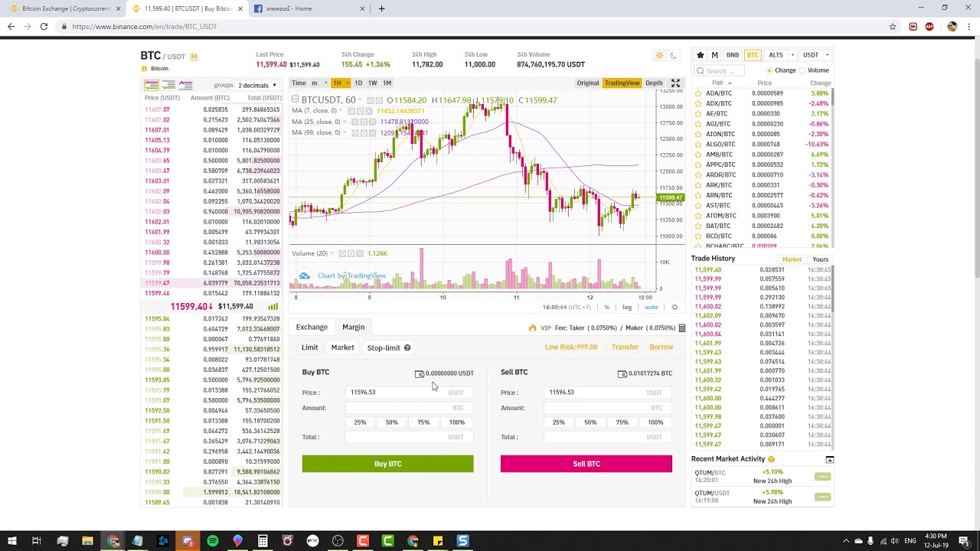Favorite the ADA/BTC pair star
This screenshot has width=980, height=551.
pyautogui.click(x=698, y=93)
